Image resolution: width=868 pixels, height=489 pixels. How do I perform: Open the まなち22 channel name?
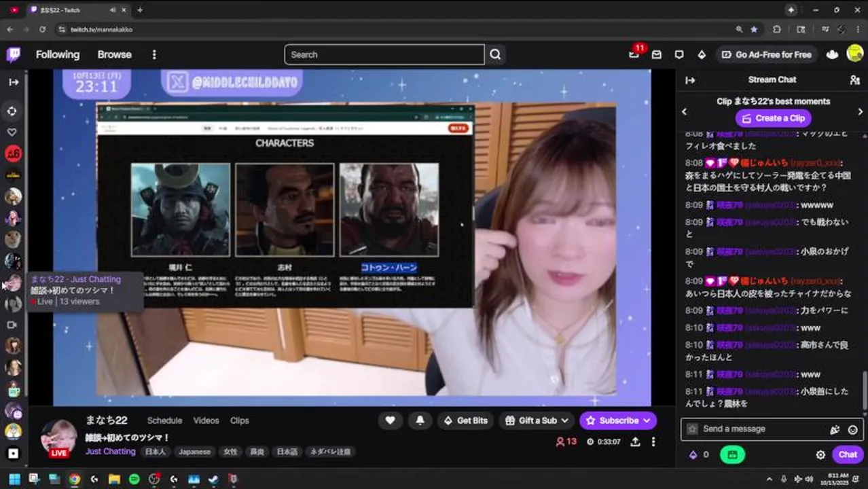(106, 420)
